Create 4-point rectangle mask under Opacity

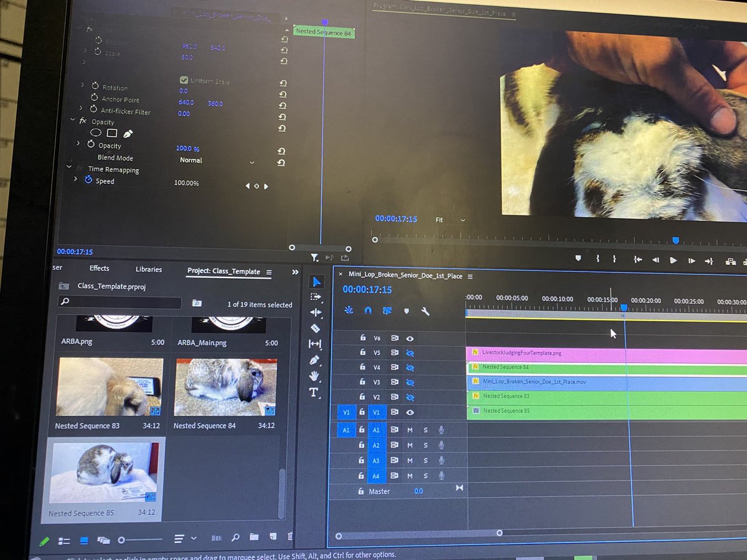pos(111,133)
